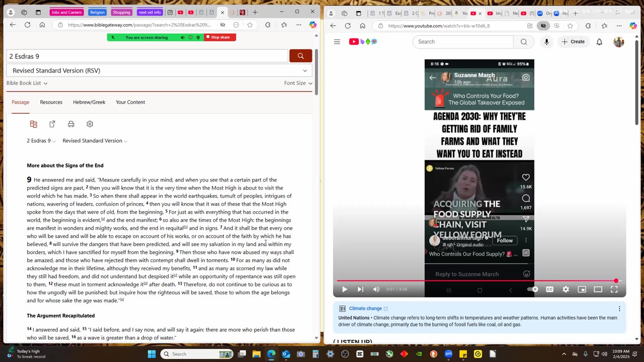Viewport: 644px width, 362px height.
Task: Open the Shopping tab group
Action: coord(121,12)
